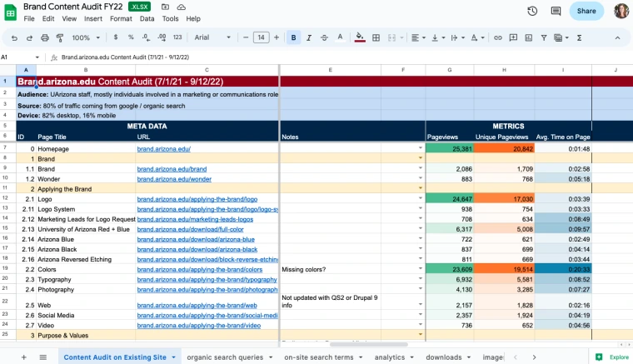Increase font size plus button
Image resolution: width=633 pixels, height=364 pixels.
(277, 37)
